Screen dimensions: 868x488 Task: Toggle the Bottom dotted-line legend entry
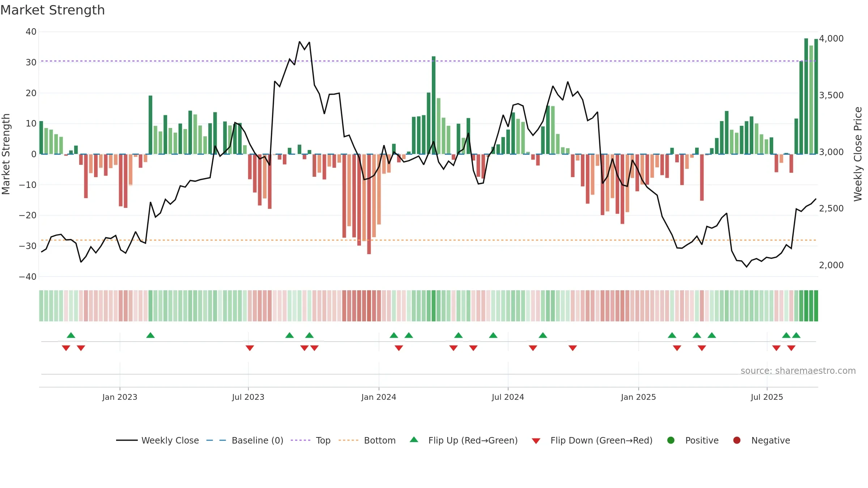[367, 440]
